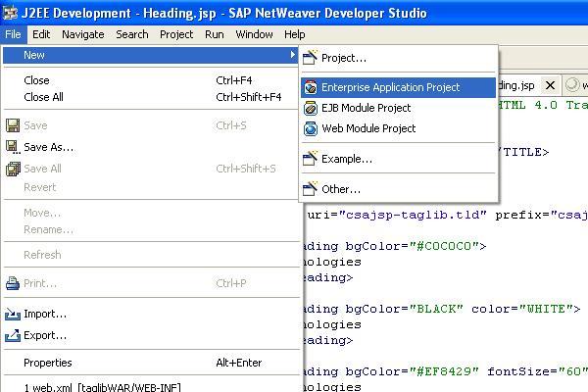The image size is (588, 392).
Task: Select Properties in the File menu
Action: (47, 363)
